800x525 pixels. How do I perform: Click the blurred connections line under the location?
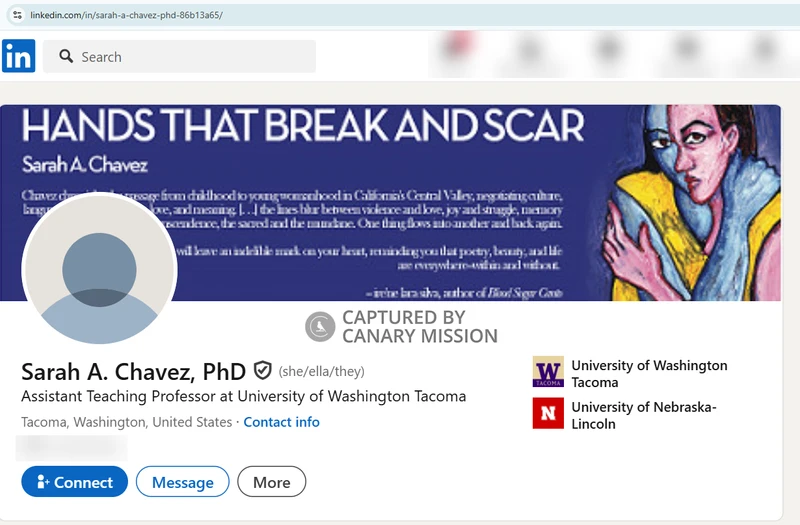[72, 445]
